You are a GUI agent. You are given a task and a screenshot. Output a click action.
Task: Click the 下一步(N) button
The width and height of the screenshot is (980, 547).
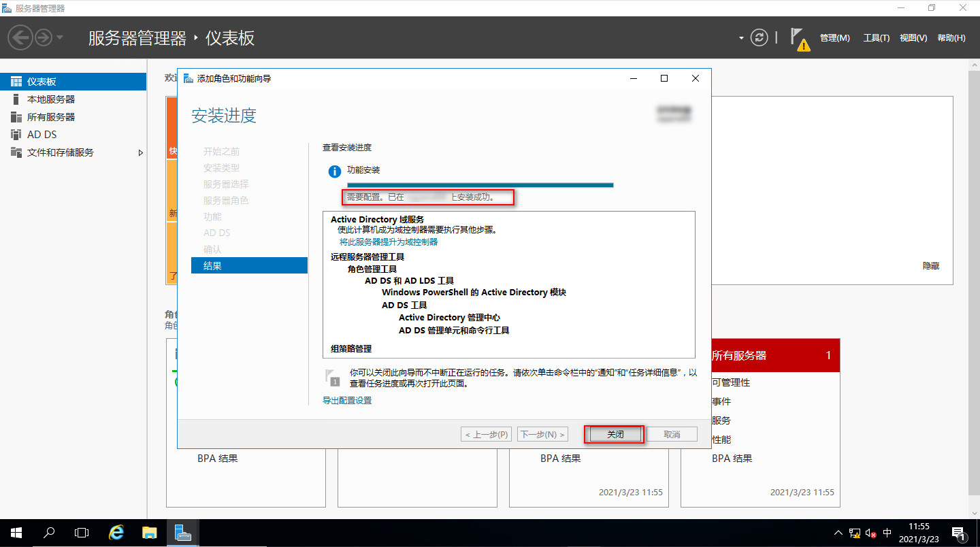(x=542, y=434)
